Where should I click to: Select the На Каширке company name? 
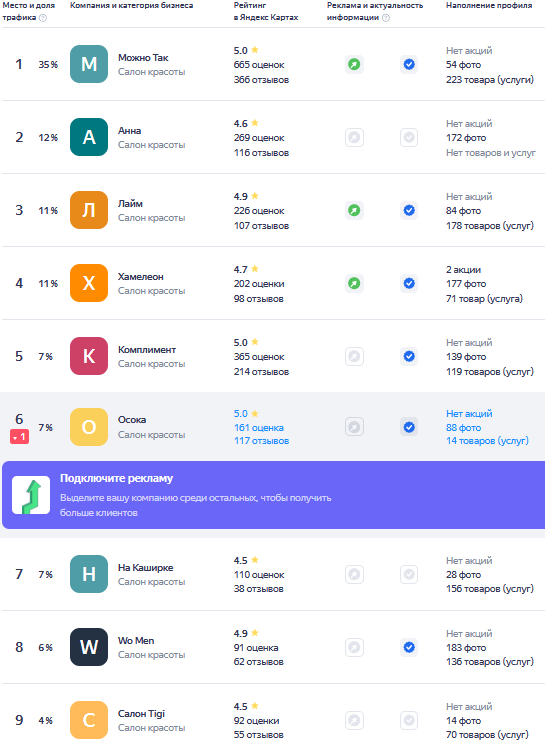click(x=145, y=568)
